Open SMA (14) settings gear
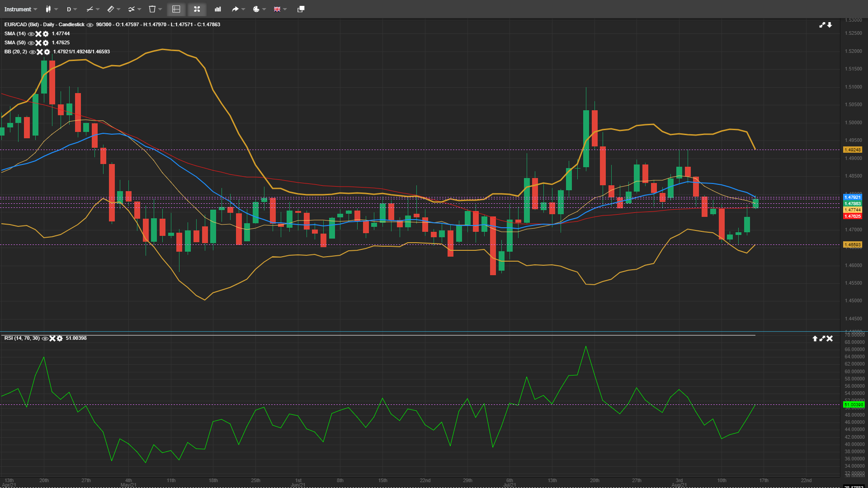 point(46,34)
